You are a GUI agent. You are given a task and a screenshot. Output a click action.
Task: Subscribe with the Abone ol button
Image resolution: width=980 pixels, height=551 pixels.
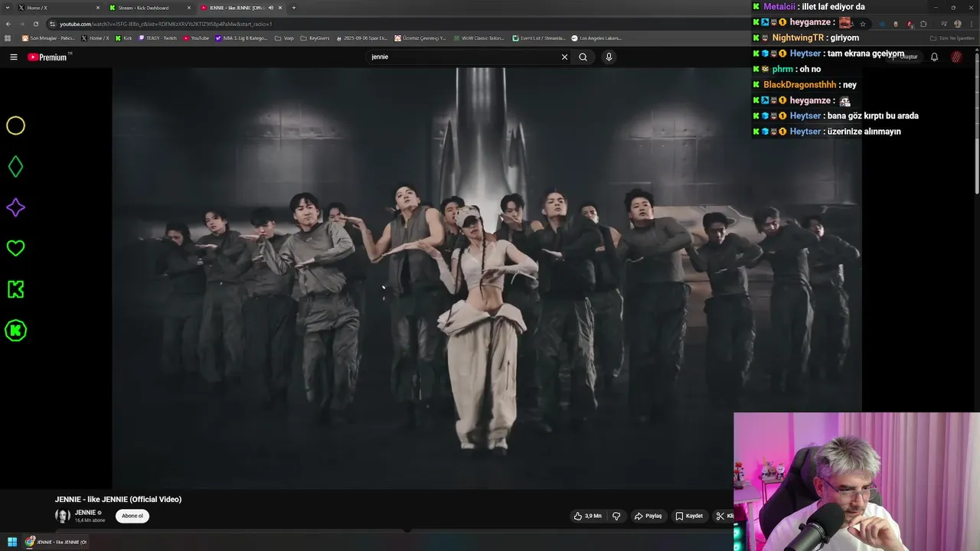[132, 516]
